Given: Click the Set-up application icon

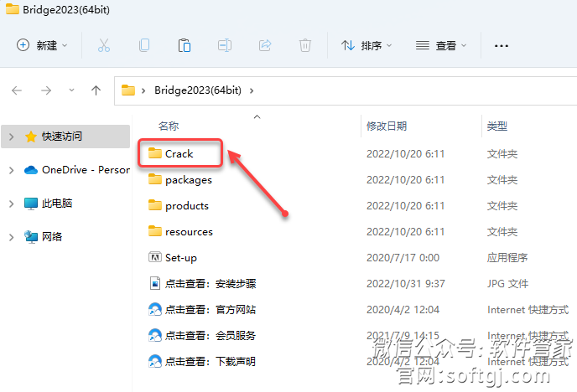Looking at the screenshot, I should 155,257.
